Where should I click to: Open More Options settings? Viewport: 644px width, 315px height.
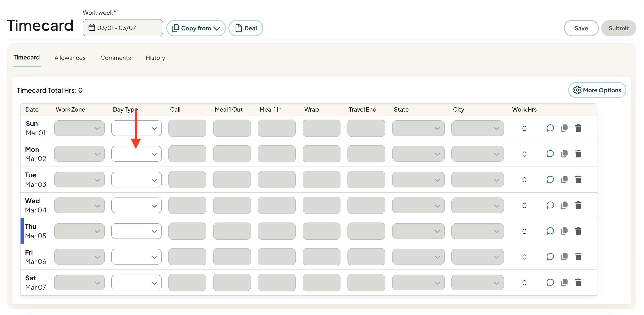point(597,90)
